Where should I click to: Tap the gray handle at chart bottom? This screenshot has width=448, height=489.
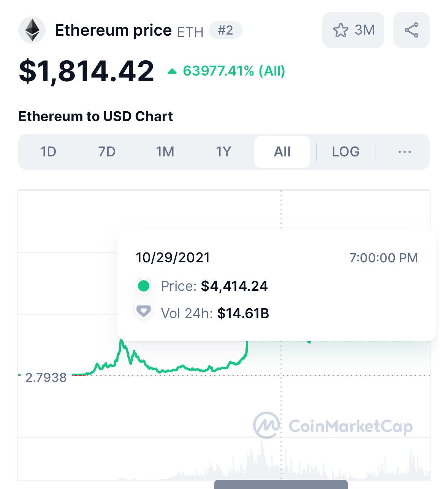(281, 484)
